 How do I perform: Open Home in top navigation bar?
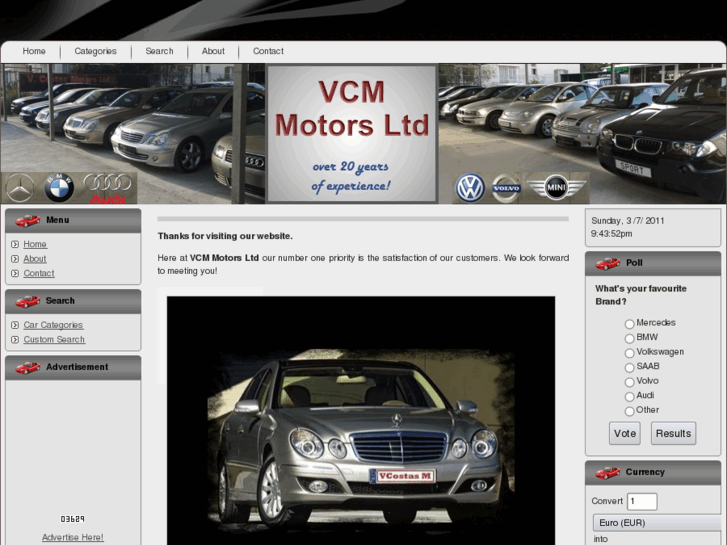[34, 51]
